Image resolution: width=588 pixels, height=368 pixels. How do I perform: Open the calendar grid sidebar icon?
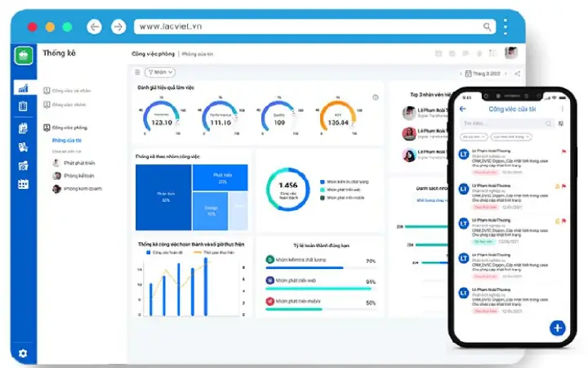pos(23,184)
